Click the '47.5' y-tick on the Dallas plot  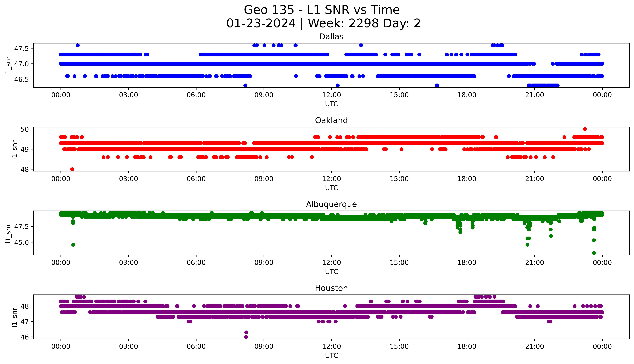21,48
